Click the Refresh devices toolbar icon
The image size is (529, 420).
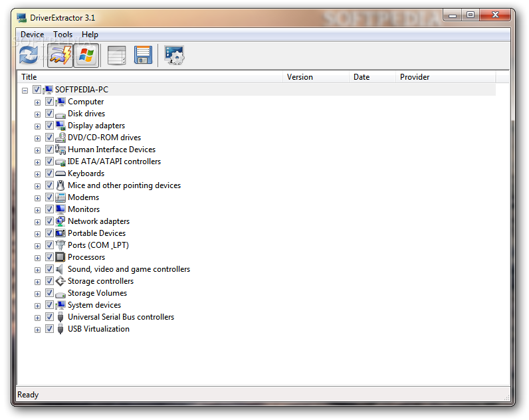coord(29,55)
